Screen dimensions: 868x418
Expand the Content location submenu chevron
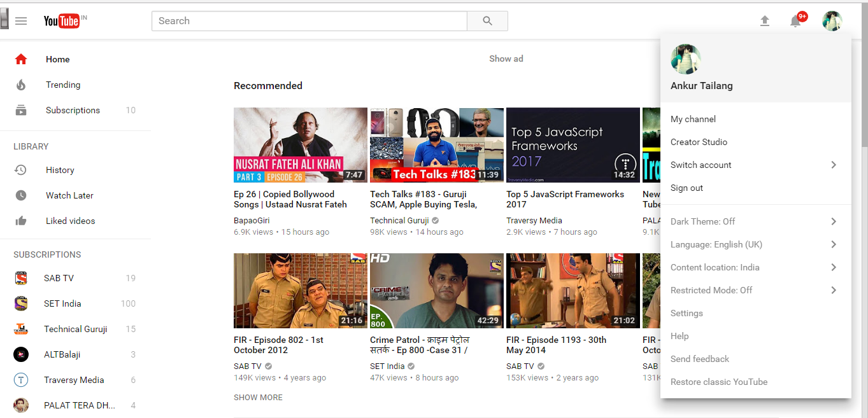point(834,267)
